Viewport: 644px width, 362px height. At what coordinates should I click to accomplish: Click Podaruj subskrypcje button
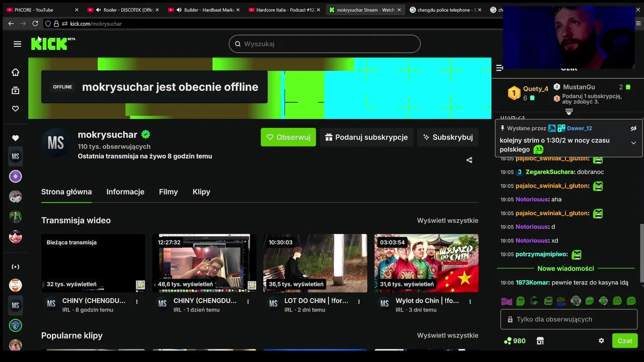[366, 137]
